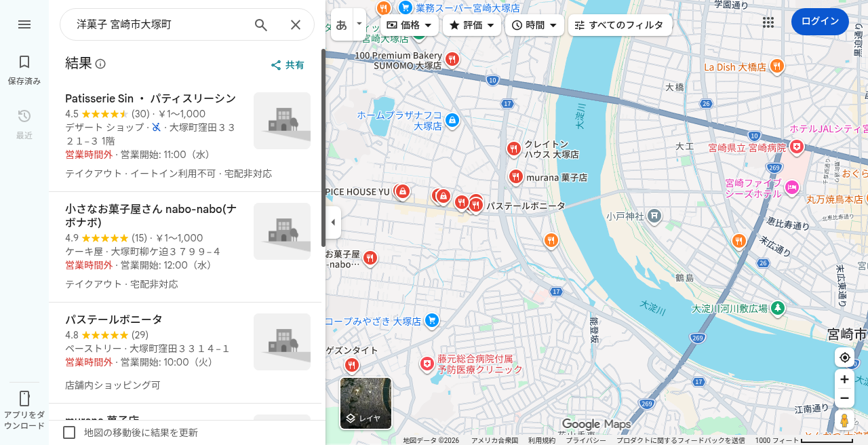Viewport: 868px width, 445px height.
Task: Open the 価格 price filter dropdown
Action: (409, 25)
